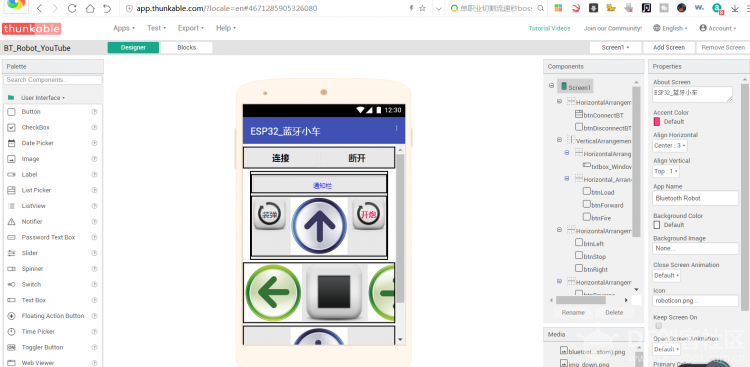Collapse the first HorizontalArrangement node
Screen dimensions: 750x367
pyautogui.click(x=559, y=101)
